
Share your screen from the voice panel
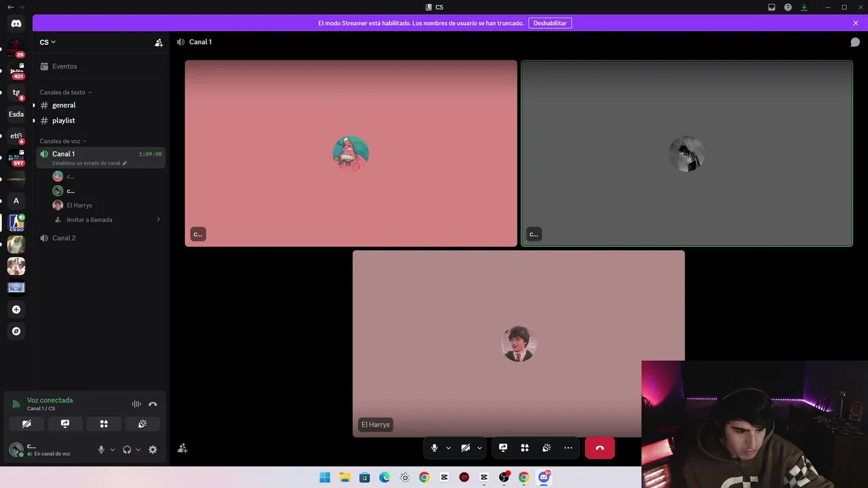pos(65,424)
